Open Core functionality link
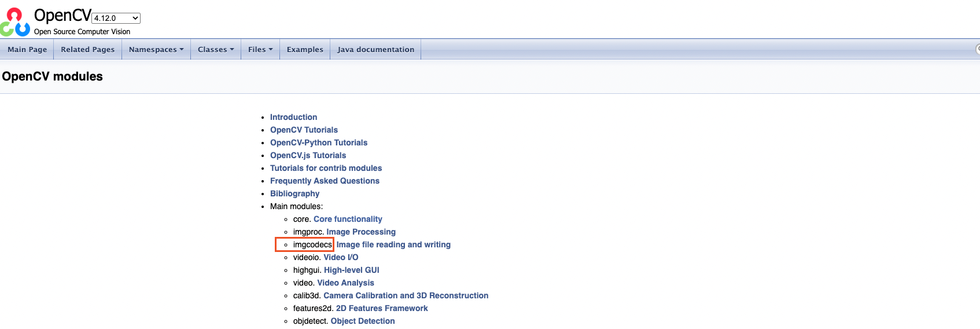 pyautogui.click(x=348, y=219)
